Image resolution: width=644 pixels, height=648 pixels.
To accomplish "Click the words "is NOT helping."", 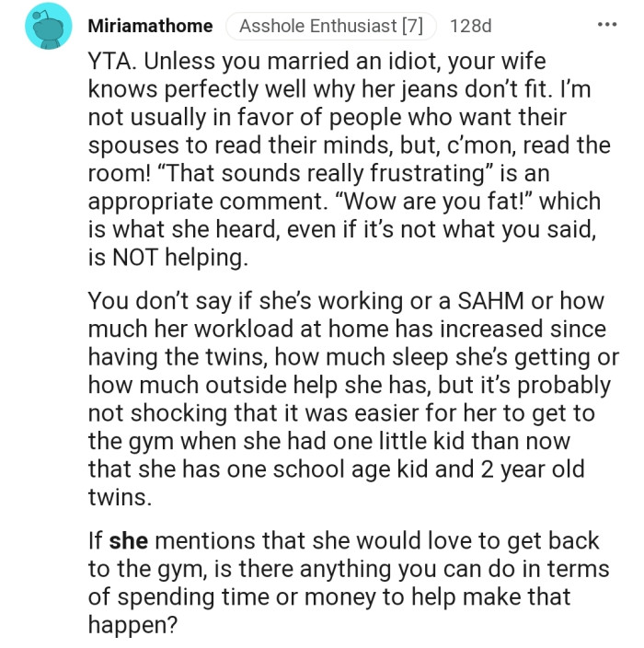I will click(x=167, y=259).
